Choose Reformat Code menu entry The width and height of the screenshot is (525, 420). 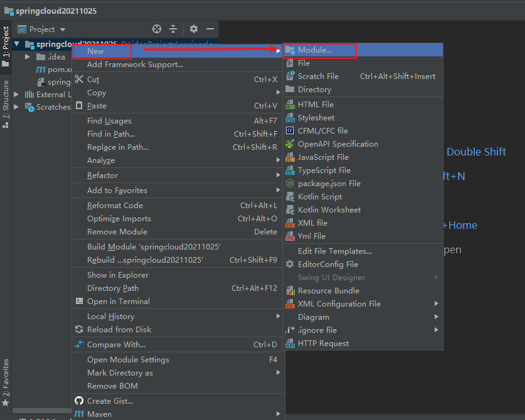point(178,206)
